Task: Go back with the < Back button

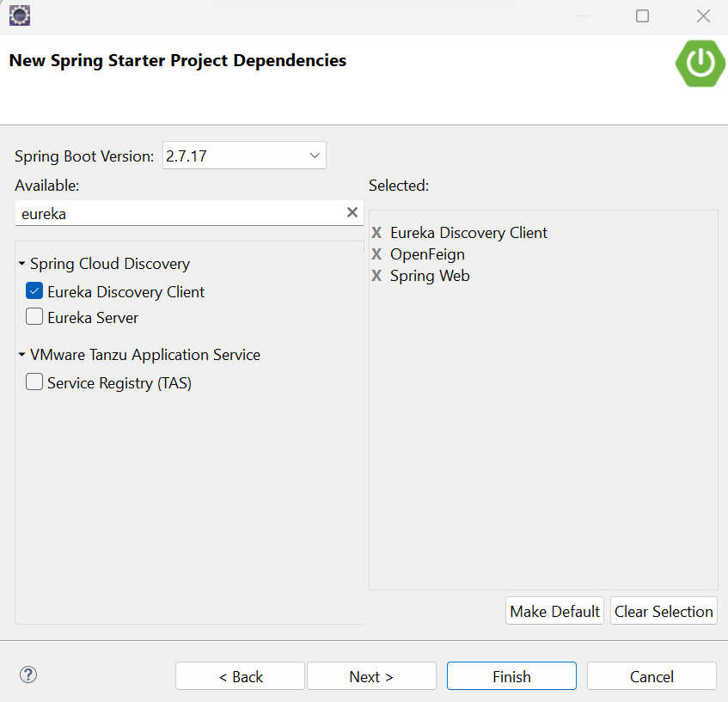Action: [240, 676]
